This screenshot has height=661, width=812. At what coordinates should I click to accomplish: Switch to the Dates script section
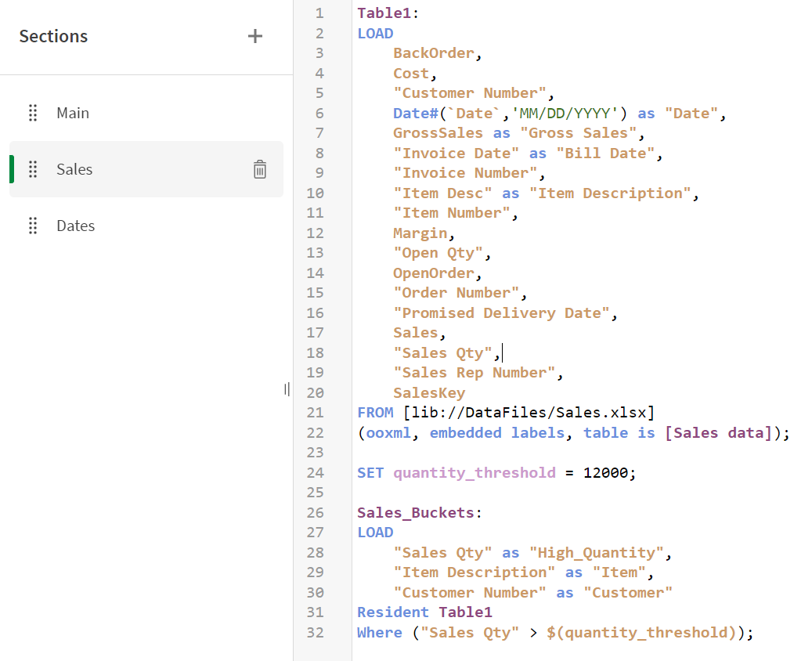[x=76, y=226]
